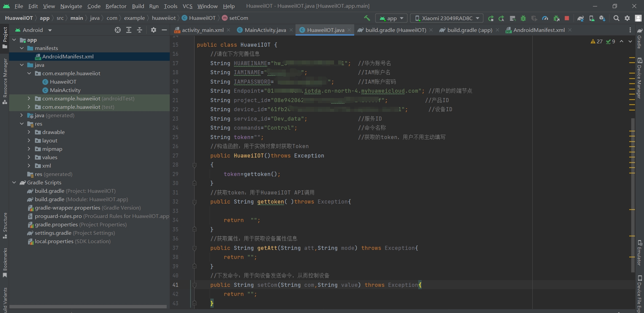
Task: Collapse the manifests folder
Action: click(x=22, y=48)
